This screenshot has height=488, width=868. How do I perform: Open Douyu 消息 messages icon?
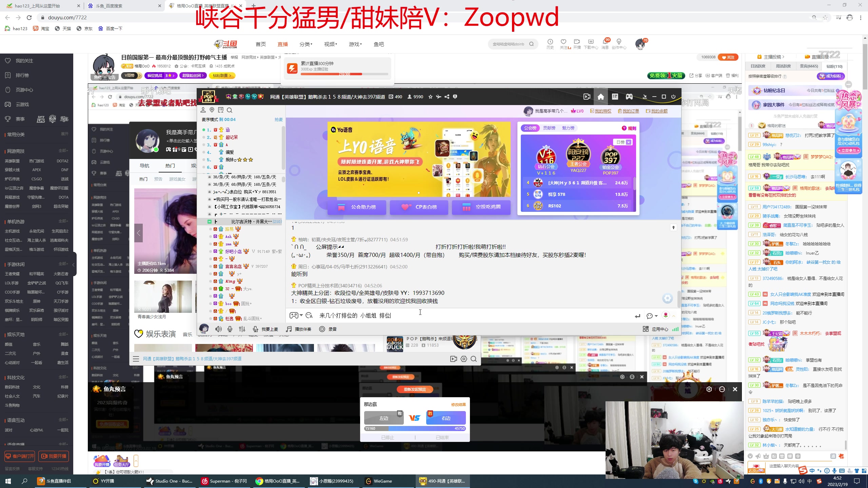click(605, 44)
